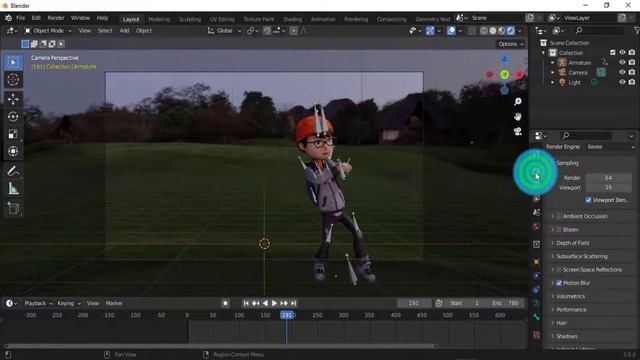Select the Transform tool
Image resolution: width=640 pixels, height=360 pixels.
click(x=13, y=151)
